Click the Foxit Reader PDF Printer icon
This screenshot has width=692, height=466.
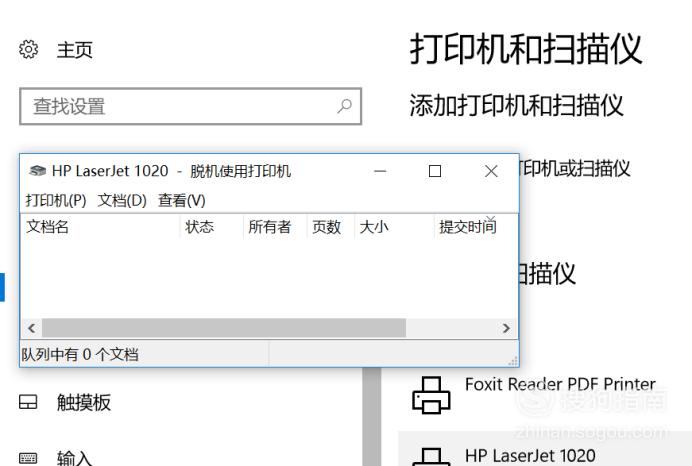pos(431,395)
